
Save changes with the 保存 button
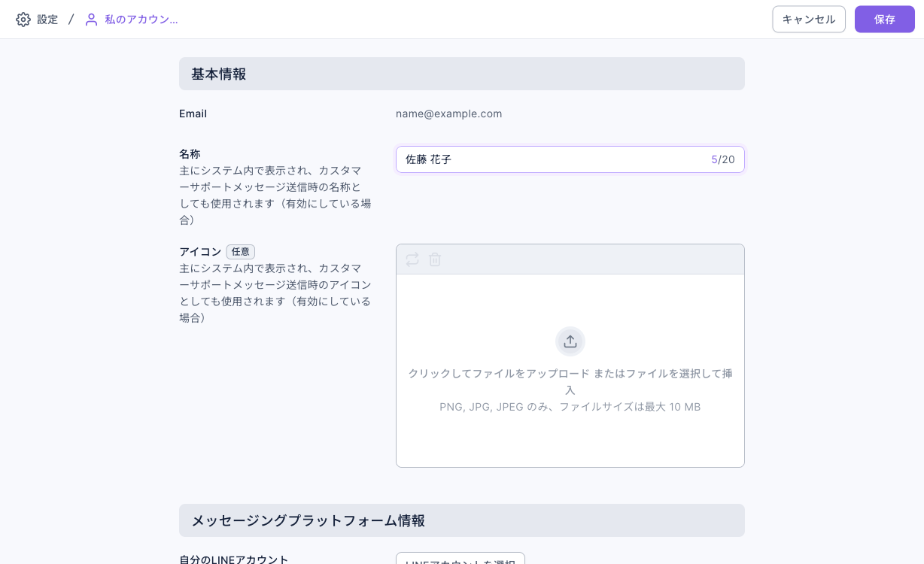pos(885,20)
